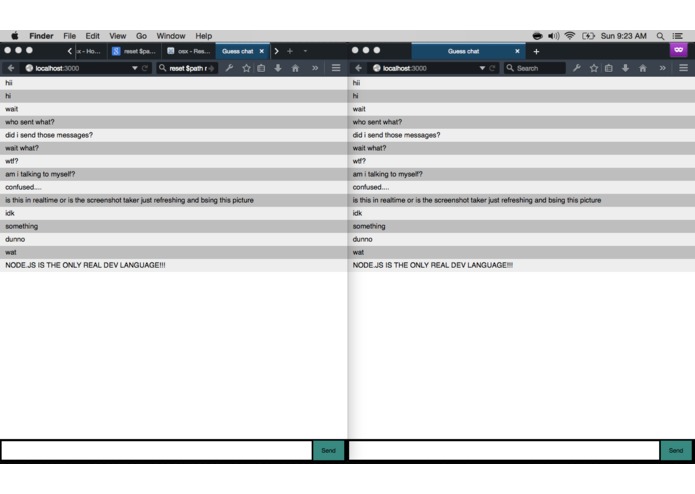Open hamburger menu in left window
The width and height of the screenshot is (695, 494).
coord(336,68)
